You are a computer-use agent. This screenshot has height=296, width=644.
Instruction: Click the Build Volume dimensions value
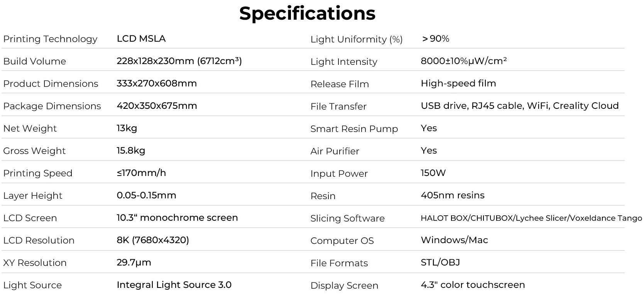pos(179,61)
